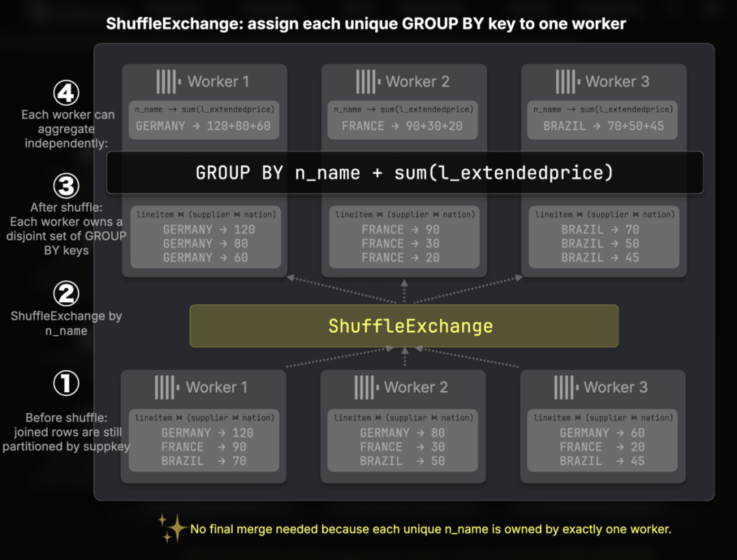Select the "Worker 3" label in the bottom row
The height and width of the screenshot is (560, 737).
(x=616, y=387)
